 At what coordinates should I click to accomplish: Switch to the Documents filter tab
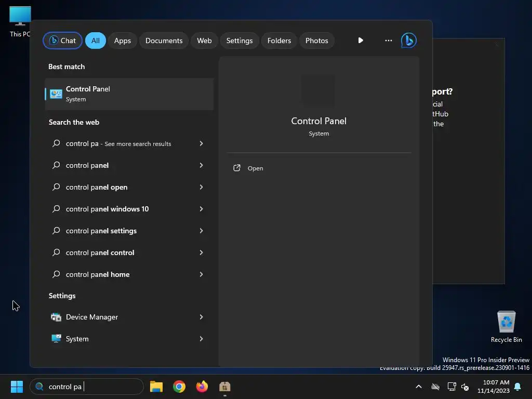coord(164,41)
